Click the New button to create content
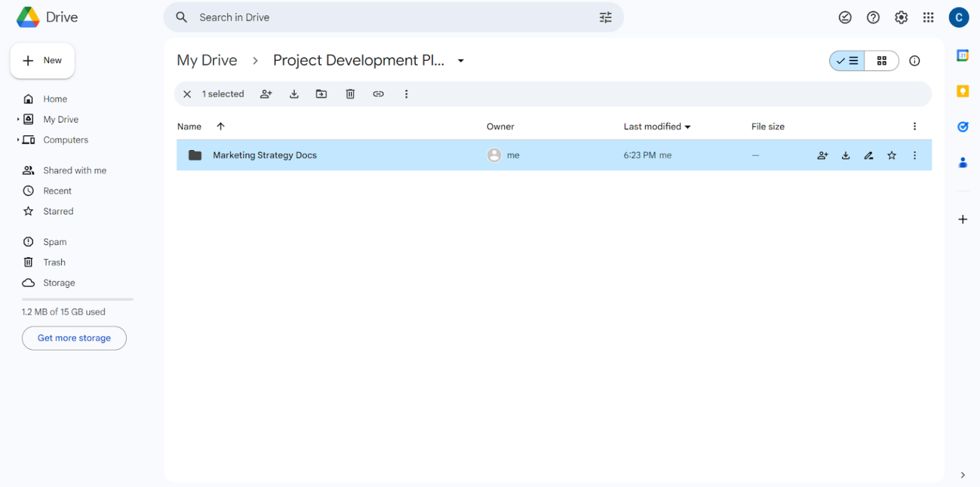Screen dimensions: 980x487 (42, 60)
